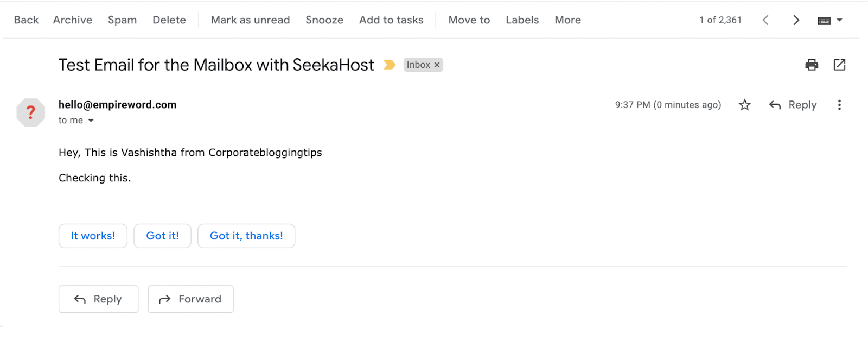Select the 'It works!' smart reply

click(93, 236)
